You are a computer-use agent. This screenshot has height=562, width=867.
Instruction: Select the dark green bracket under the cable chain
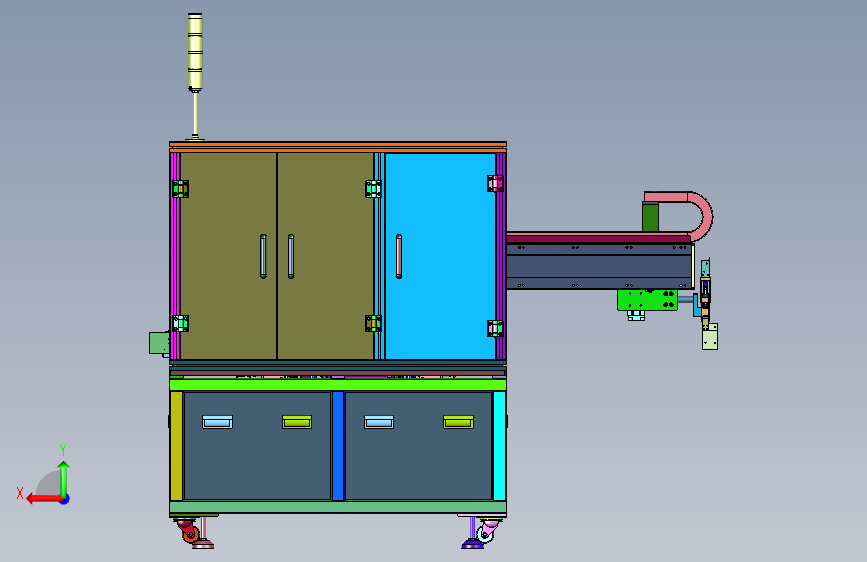[x=650, y=217]
